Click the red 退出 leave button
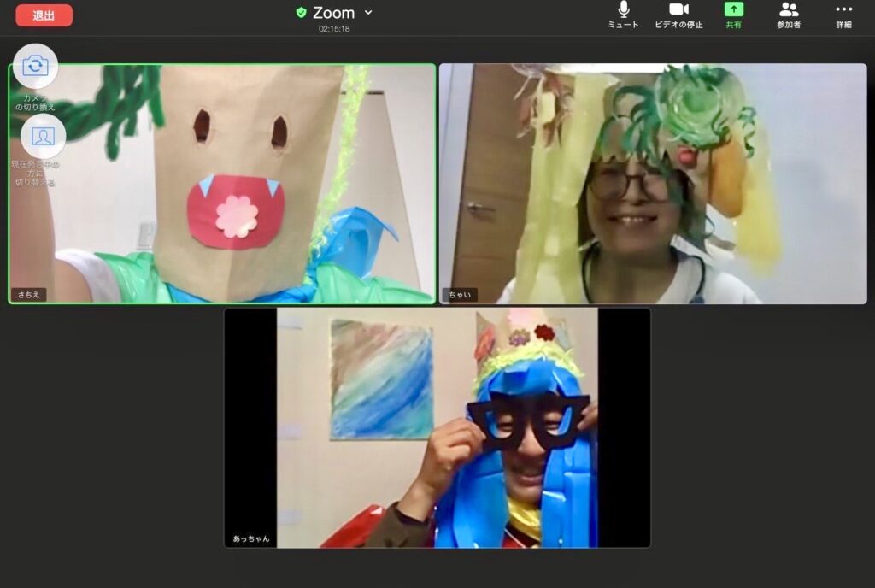The height and width of the screenshot is (588, 875). click(44, 15)
